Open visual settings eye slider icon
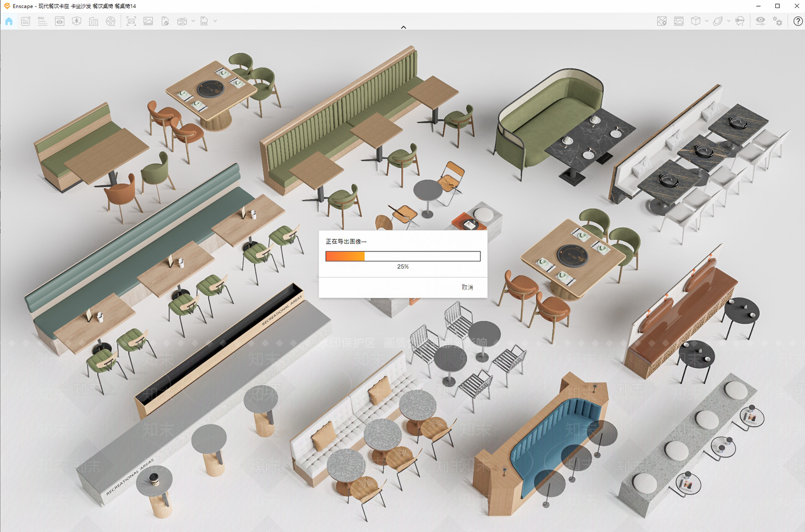 (760, 21)
